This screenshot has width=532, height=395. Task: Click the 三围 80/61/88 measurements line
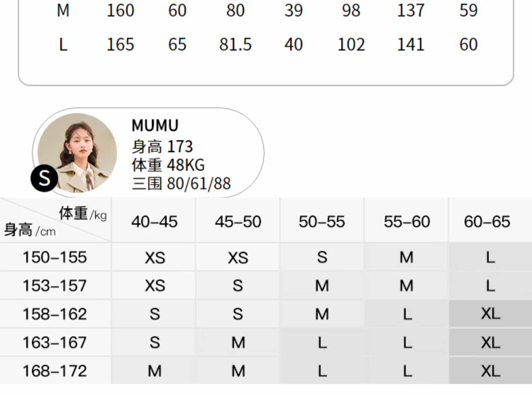[x=181, y=183]
